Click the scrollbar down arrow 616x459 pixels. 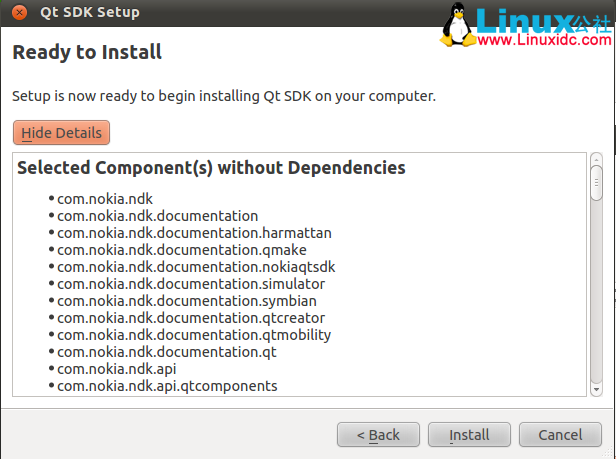pos(596,389)
